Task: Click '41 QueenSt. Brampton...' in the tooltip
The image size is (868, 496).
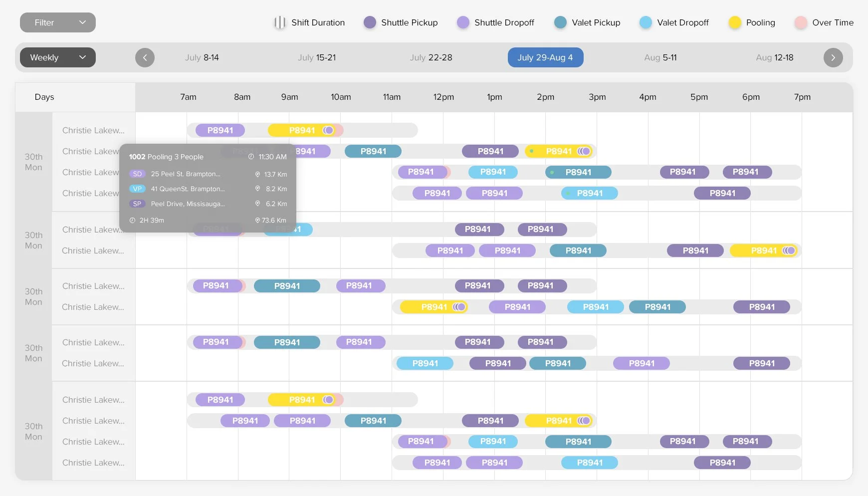Action: coord(188,189)
